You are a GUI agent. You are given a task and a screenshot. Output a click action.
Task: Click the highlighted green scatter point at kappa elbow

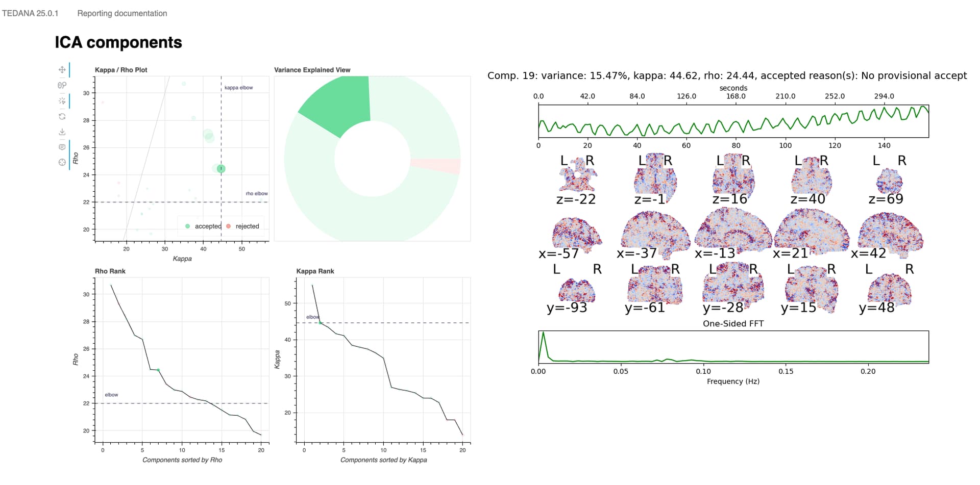pyautogui.click(x=221, y=169)
